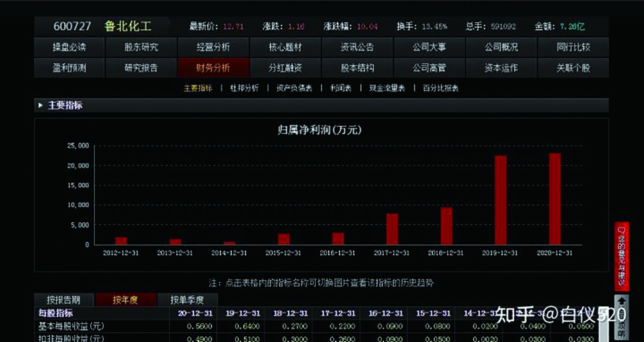Switch to the 杜邦分析 sub-tab
The image size is (644, 342).
(244, 88)
